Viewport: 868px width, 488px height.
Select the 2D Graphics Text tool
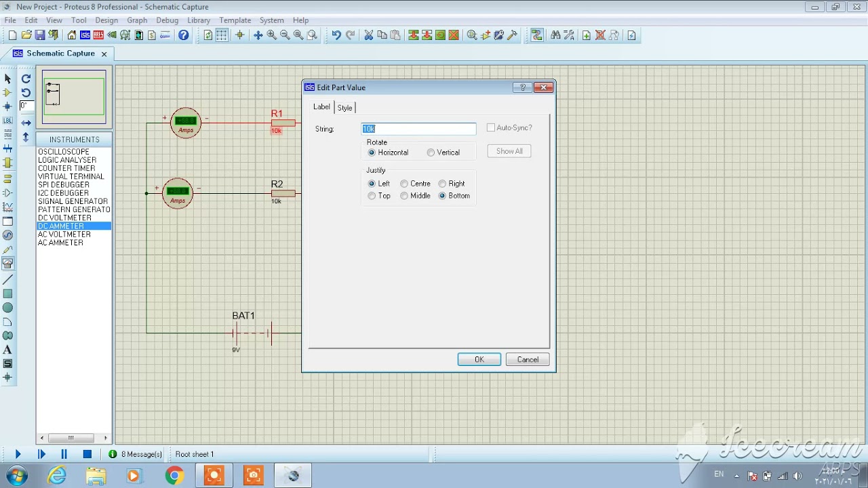click(8, 350)
